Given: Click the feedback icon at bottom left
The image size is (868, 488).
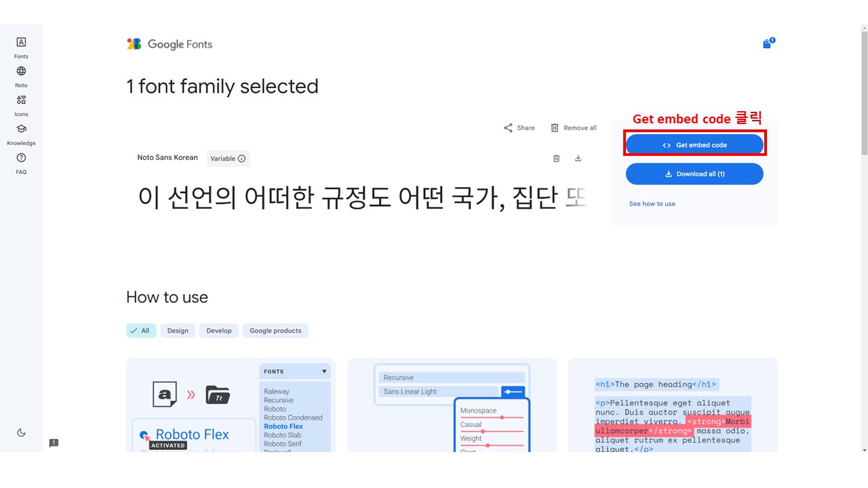Looking at the screenshot, I should [54, 443].
